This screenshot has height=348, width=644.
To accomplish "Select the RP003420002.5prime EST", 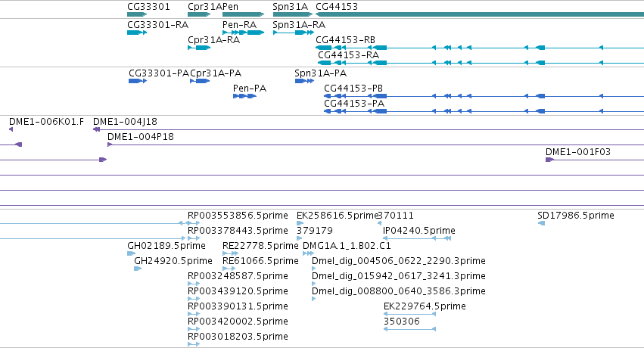I will click(x=194, y=329).
